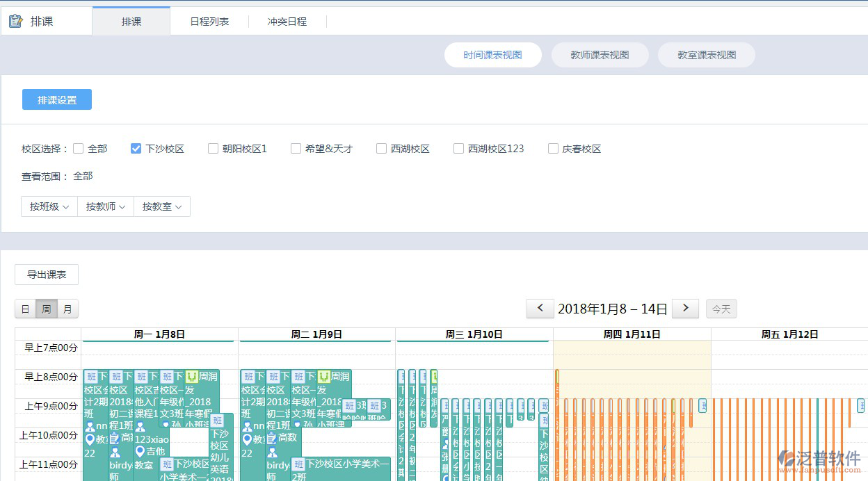
Task: Open the 按班级 dropdown
Action: click(48, 206)
